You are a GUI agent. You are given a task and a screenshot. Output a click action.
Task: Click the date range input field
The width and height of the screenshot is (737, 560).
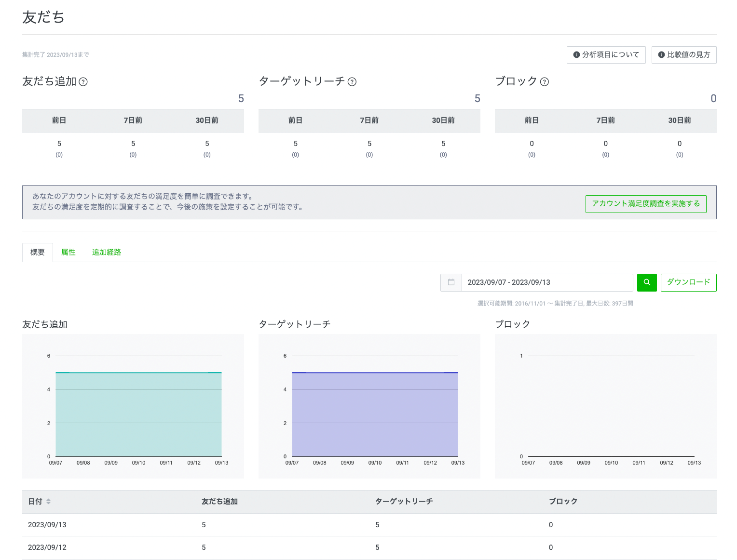(x=547, y=282)
